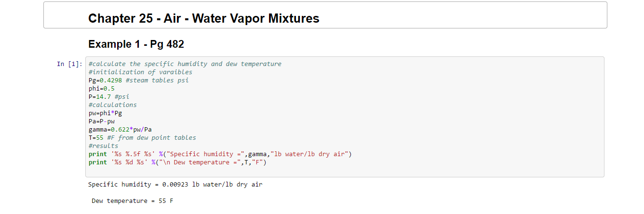Image resolution: width=644 pixels, height=214 pixels.
Task: Place cursor on the Pa=P-pw line
Action: pyautogui.click(x=101, y=121)
